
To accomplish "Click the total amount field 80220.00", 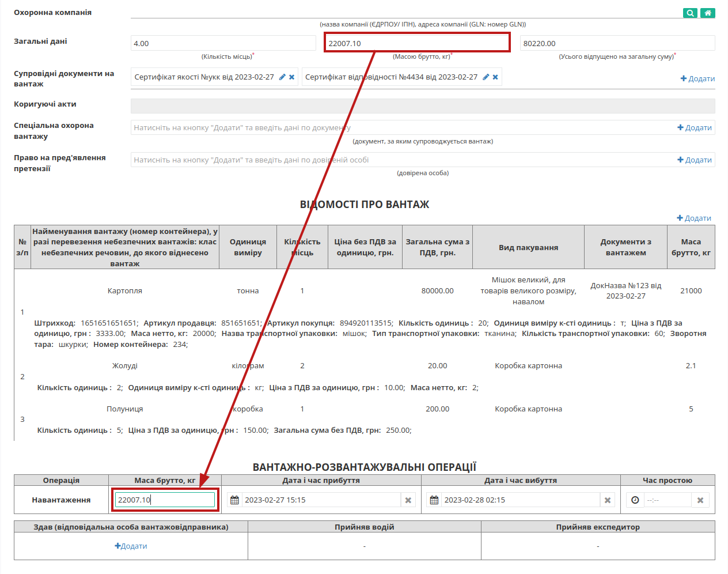I will tap(617, 43).
